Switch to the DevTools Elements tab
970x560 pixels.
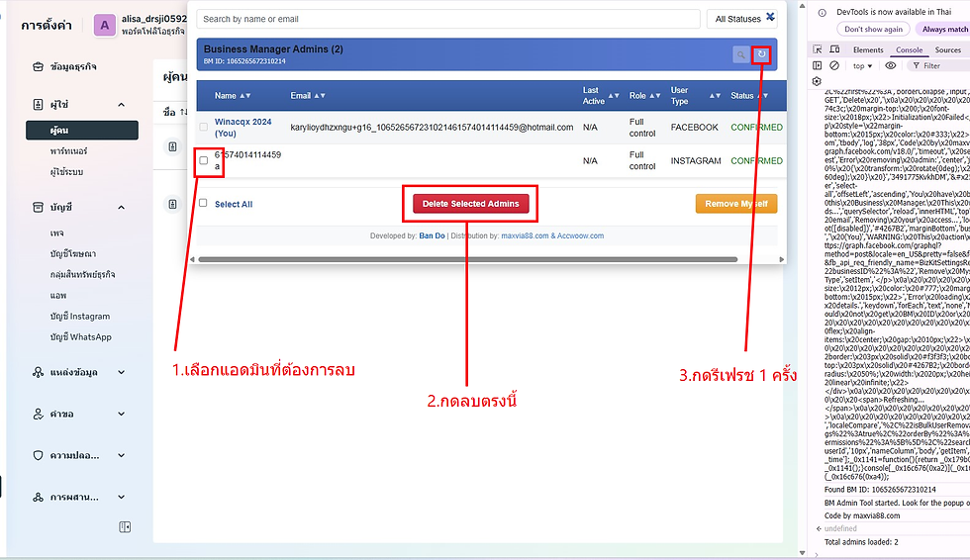point(868,50)
